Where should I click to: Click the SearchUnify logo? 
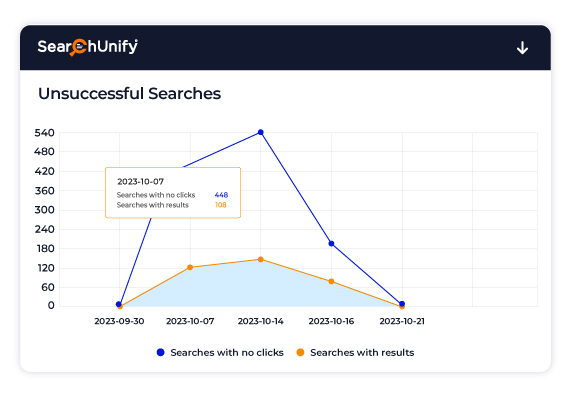88,47
